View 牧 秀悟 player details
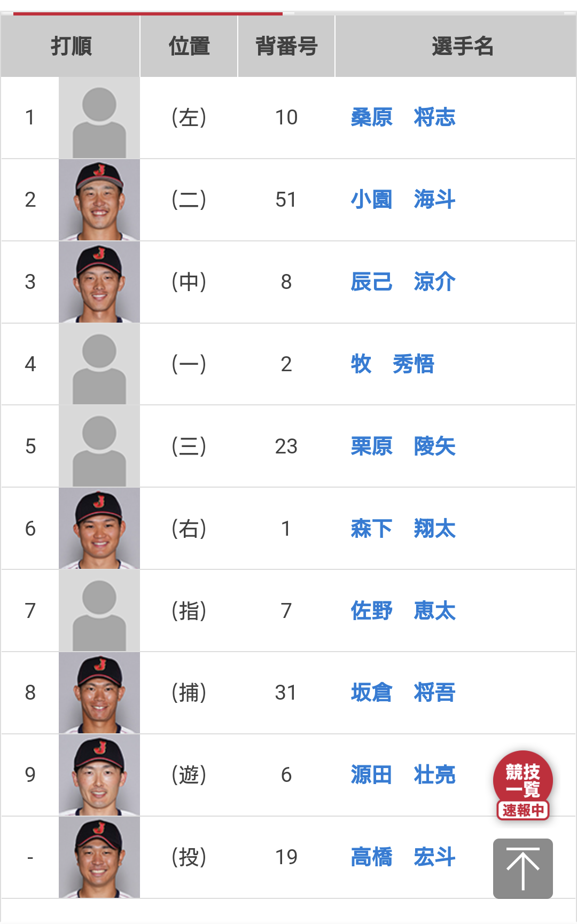This screenshot has height=924, width=577. [392, 364]
